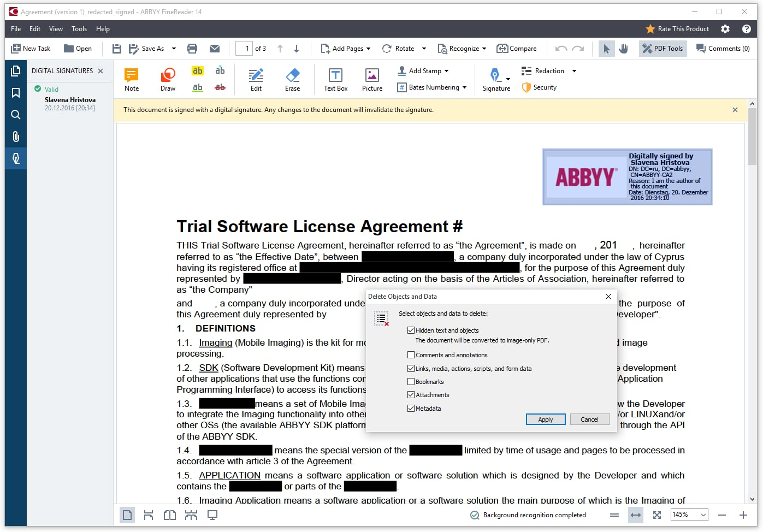The image size is (763, 532).
Task: Select the Erase tool
Action: [x=292, y=78]
